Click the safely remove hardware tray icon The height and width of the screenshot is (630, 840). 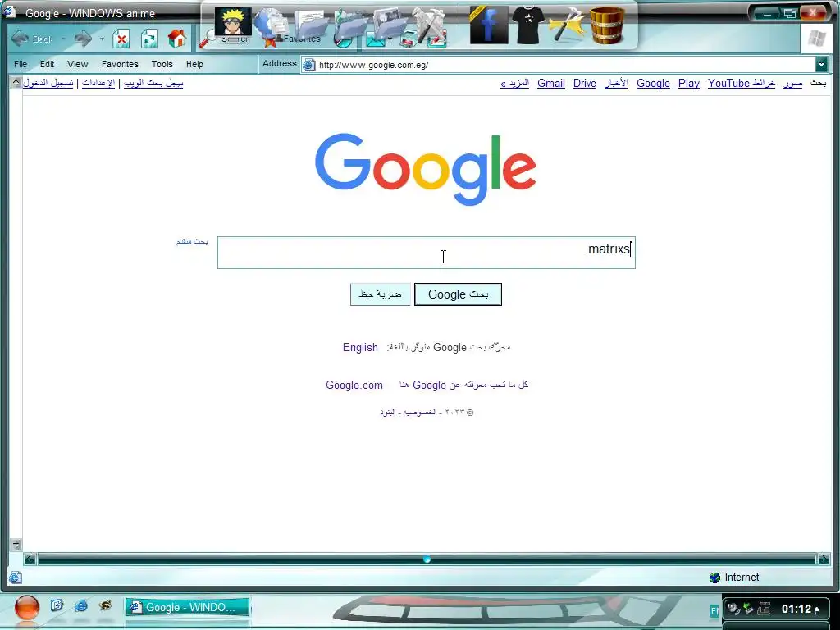coord(748,608)
